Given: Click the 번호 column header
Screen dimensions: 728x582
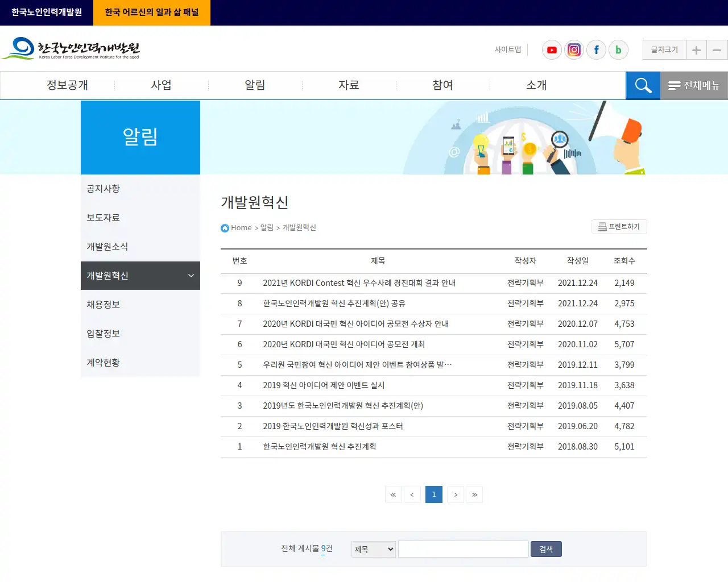Looking at the screenshot, I should point(240,261).
